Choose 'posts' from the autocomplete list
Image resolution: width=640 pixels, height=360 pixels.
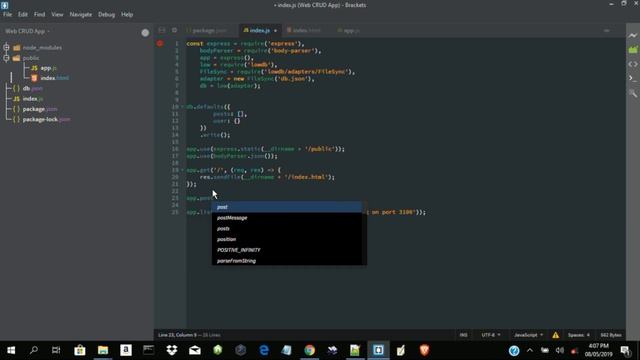tap(287, 229)
